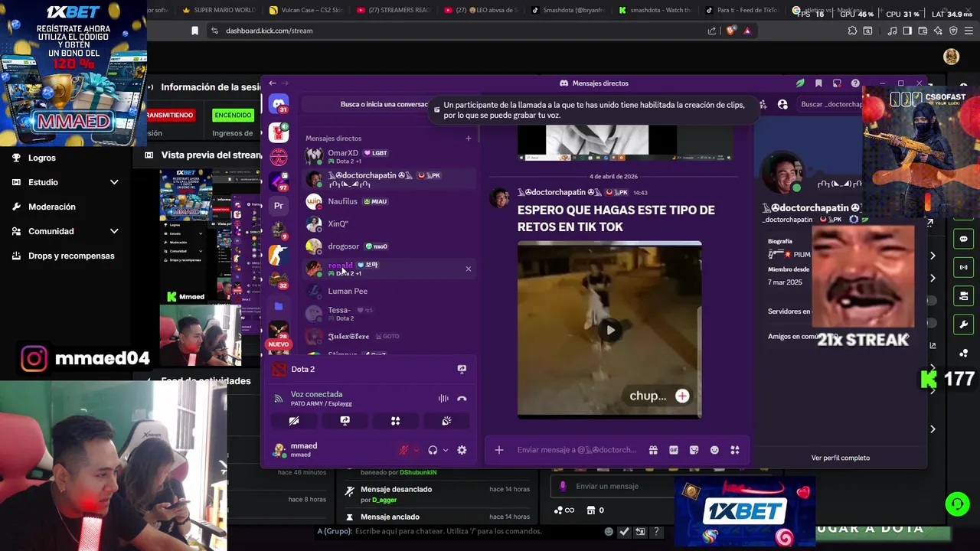The height and width of the screenshot is (551, 980).
Task: Switch to SUPER MARIO WORLD tab
Action: pos(220,10)
